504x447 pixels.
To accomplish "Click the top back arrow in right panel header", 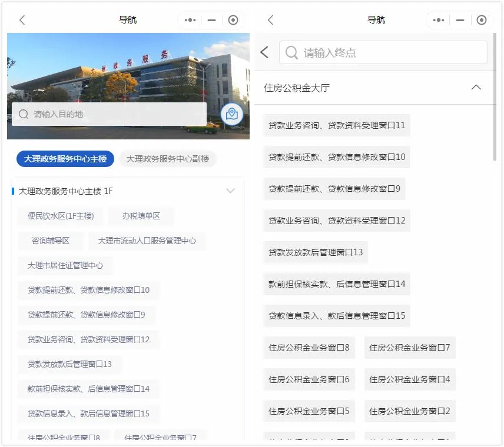I will [x=271, y=20].
